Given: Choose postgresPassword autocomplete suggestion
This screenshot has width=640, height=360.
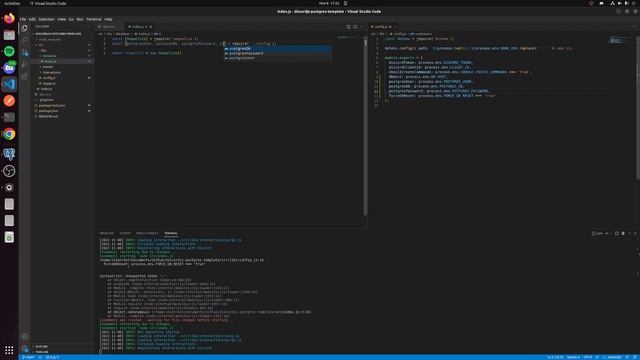Looking at the screenshot, I should (x=278, y=53).
